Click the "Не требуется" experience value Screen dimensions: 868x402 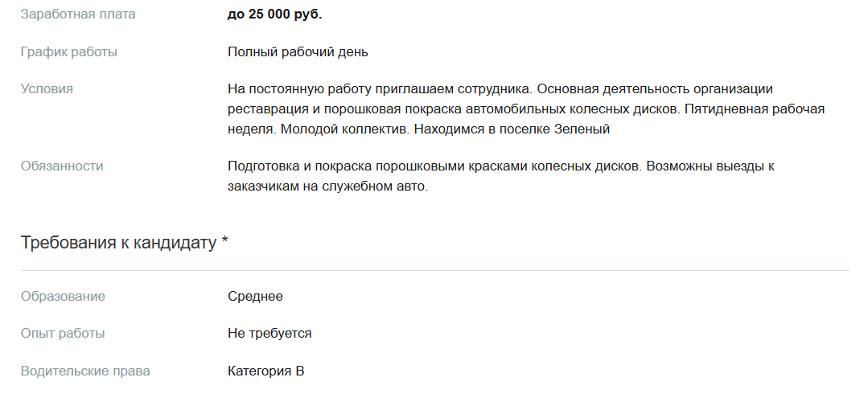269,334
